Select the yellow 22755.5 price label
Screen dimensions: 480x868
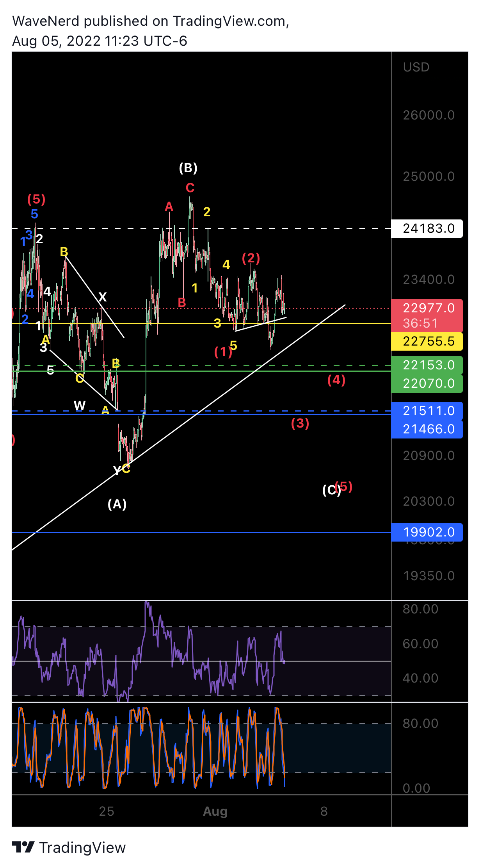coord(427,341)
